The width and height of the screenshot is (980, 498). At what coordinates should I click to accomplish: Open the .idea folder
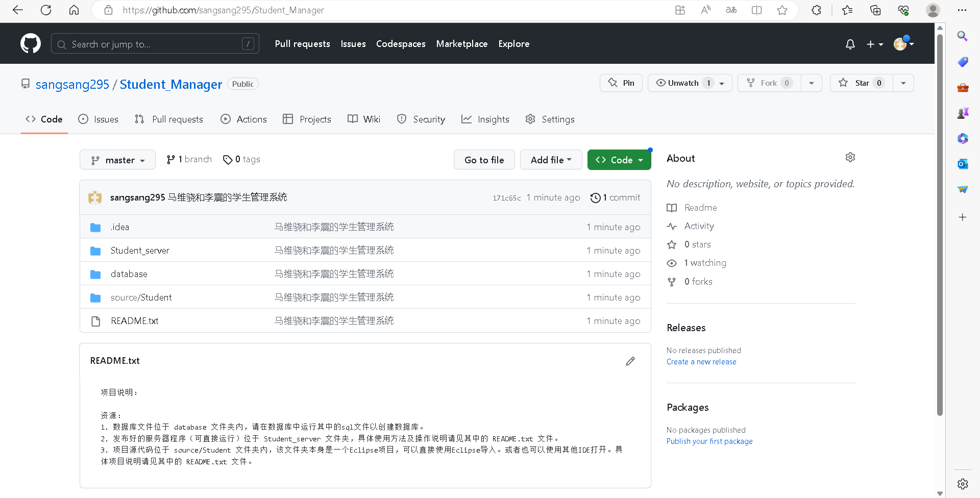point(120,227)
